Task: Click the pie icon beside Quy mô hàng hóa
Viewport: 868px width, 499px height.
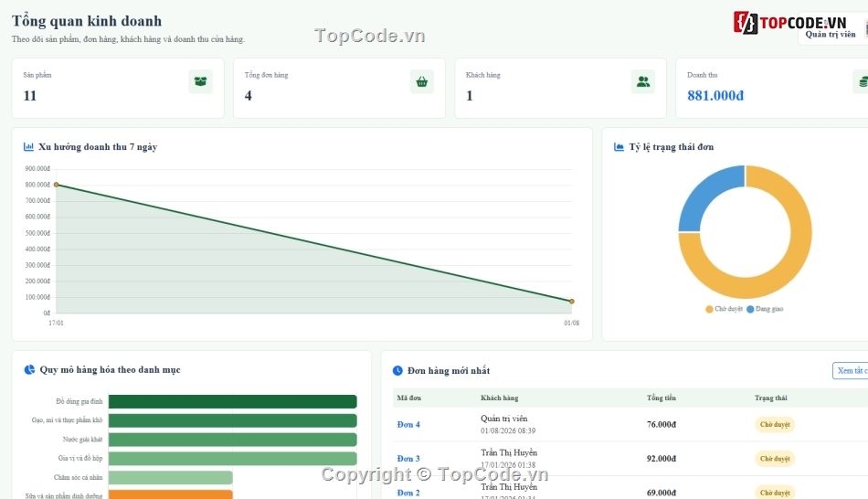Action: click(29, 369)
